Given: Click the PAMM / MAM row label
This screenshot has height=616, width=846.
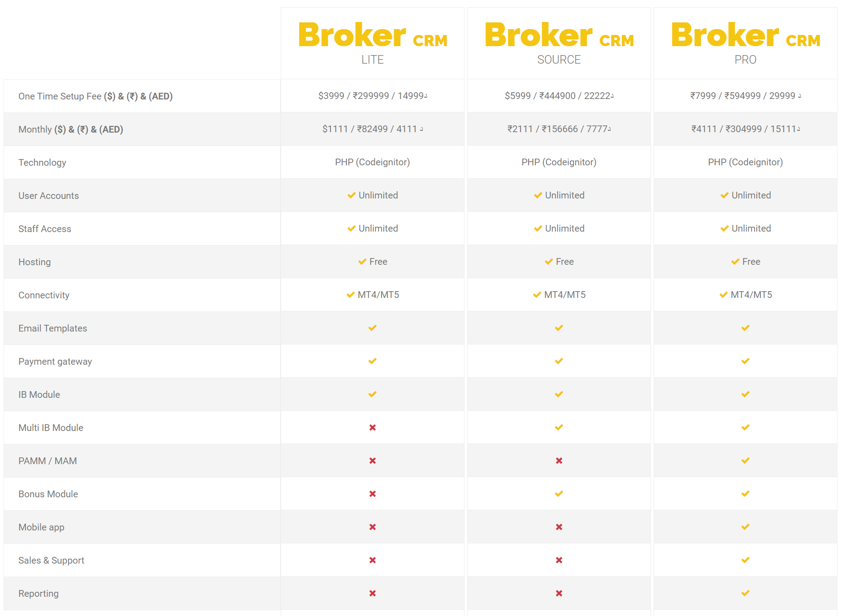Looking at the screenshot, I should (48, 461).
